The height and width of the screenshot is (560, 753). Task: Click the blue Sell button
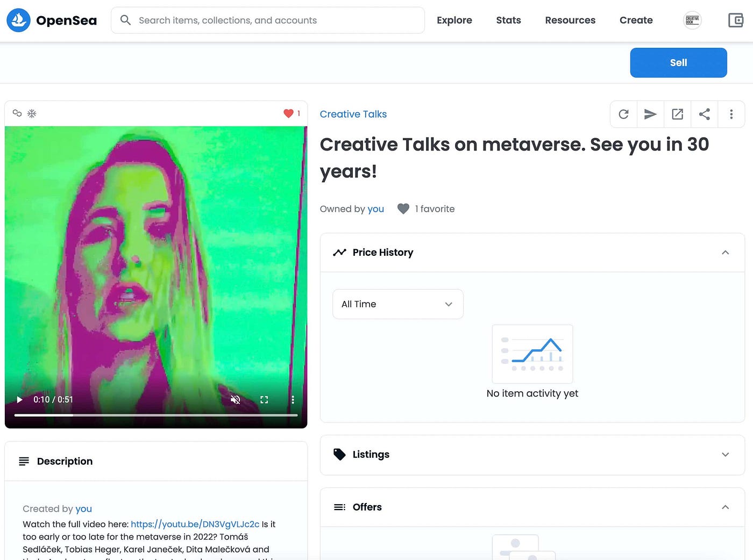click(x=678, y=63)
